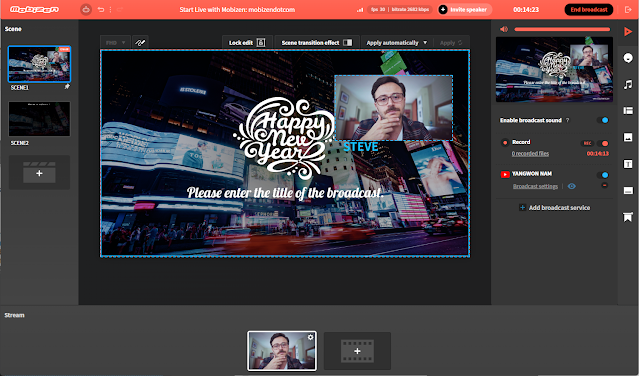Open the broadcast panel play icon
The height and width of the screenshot is (376, 639).
[x=628, y=31]
